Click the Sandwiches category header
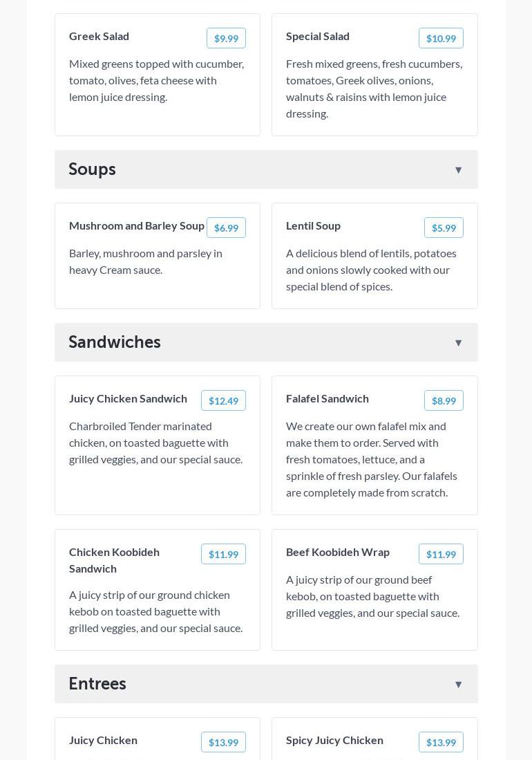The image size is (532, 760). [x=115, y=342]
